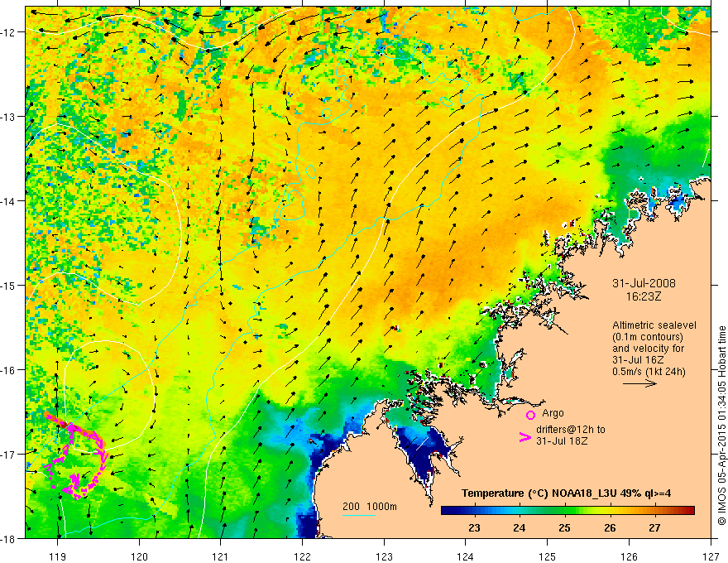
Task: Click the longitude 122 axis label
Action: pos(302,556)
